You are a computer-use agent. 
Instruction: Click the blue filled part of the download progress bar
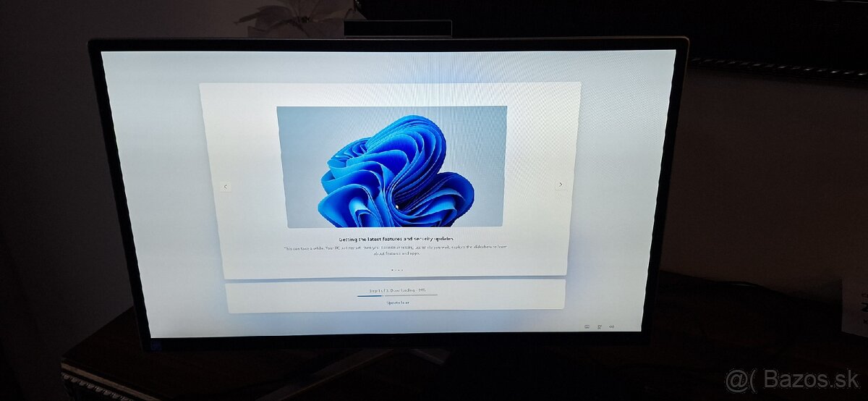(x=369, y=295)
